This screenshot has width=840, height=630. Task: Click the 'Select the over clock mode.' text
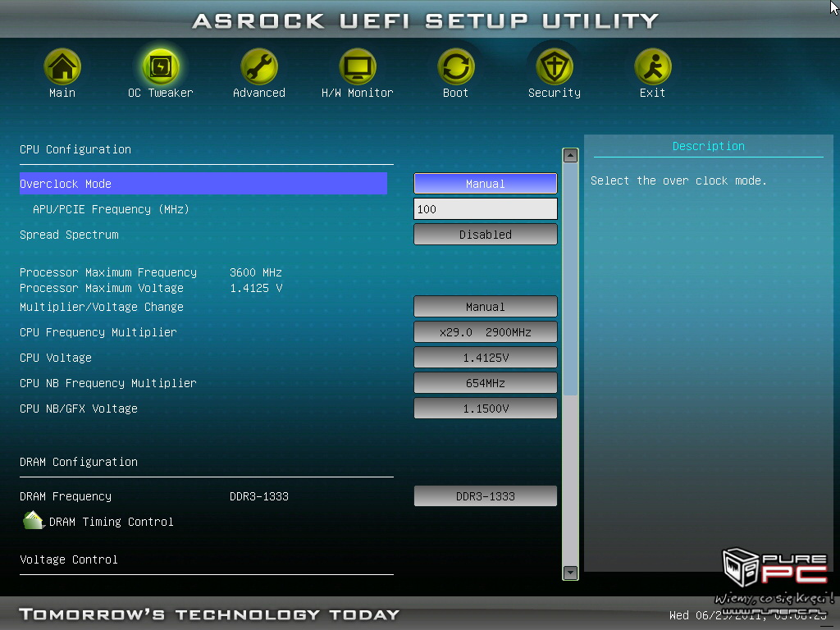(x=678, y=180)
